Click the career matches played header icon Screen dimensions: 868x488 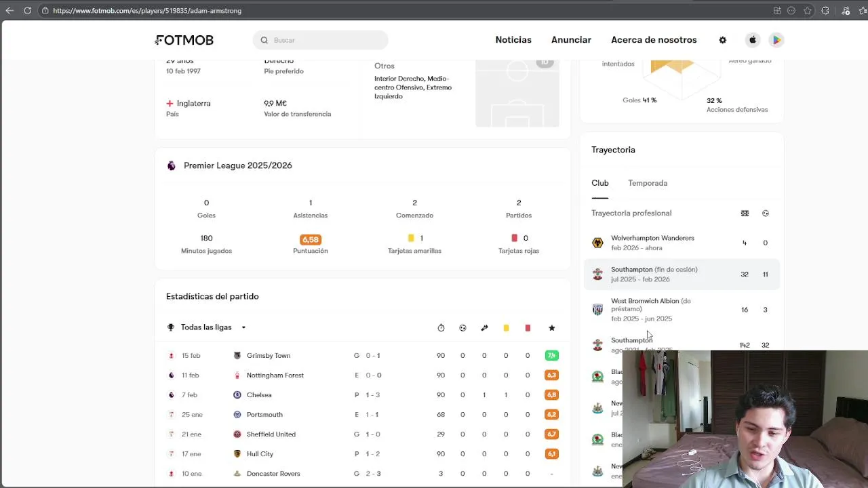pos(745,213)
